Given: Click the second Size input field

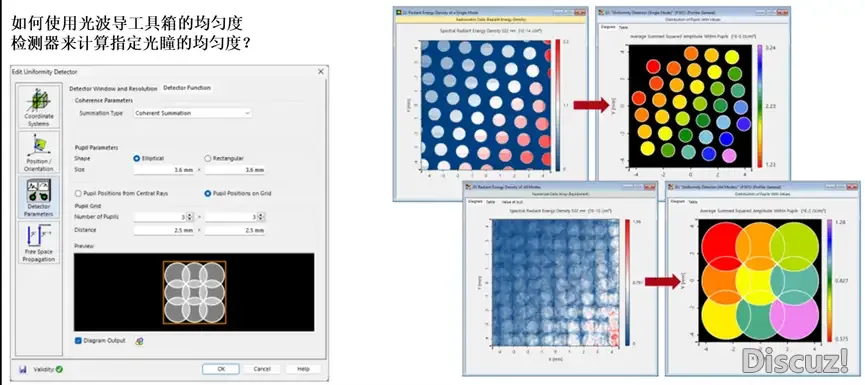Looking at the screenshot, I should tap(234, 170).
